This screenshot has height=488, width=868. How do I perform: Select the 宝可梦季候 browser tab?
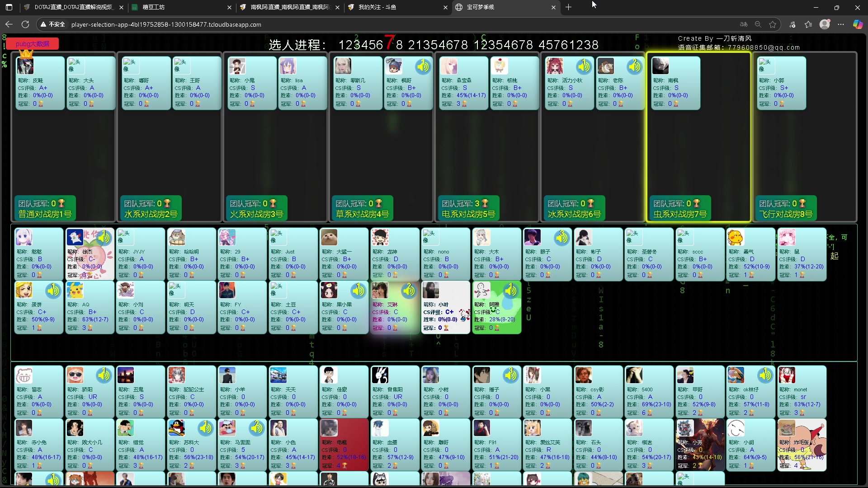[x=505, y=7]
